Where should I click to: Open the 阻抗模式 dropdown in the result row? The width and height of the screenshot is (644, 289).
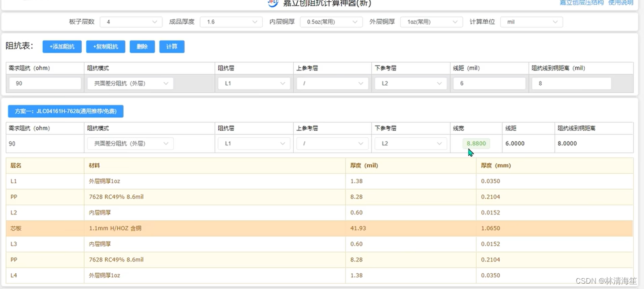click(130, 144)
